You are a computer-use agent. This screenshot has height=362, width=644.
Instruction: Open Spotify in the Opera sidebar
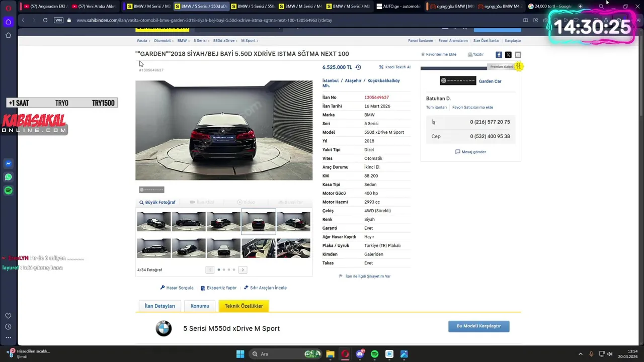[8, 191]
